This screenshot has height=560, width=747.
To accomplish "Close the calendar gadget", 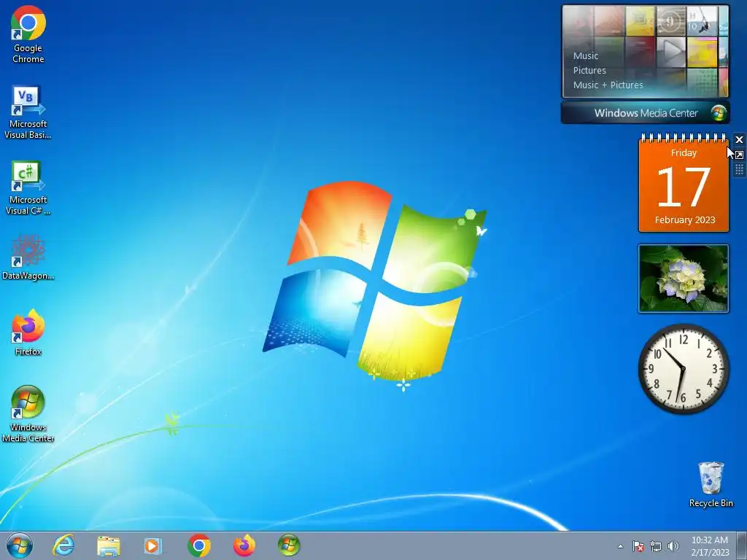I will tap(739, 139).
